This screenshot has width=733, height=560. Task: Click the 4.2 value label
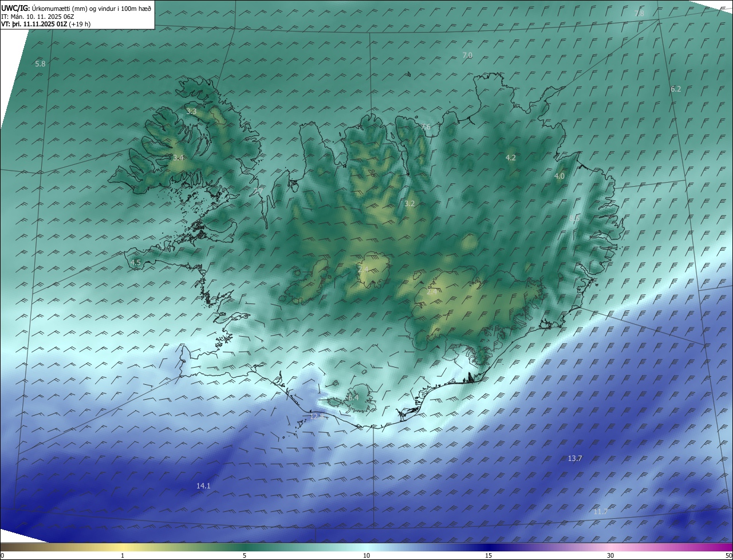click(x=511, y=158)
